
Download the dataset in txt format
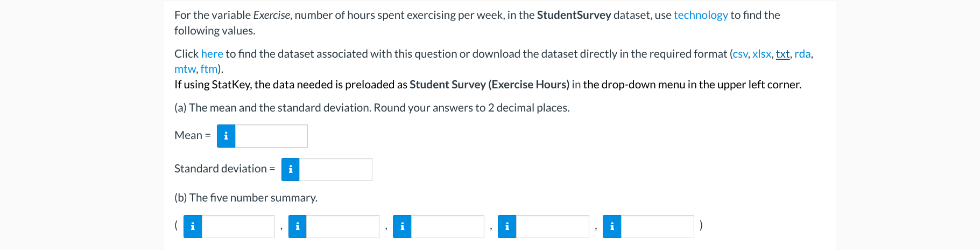pos(782,54)
